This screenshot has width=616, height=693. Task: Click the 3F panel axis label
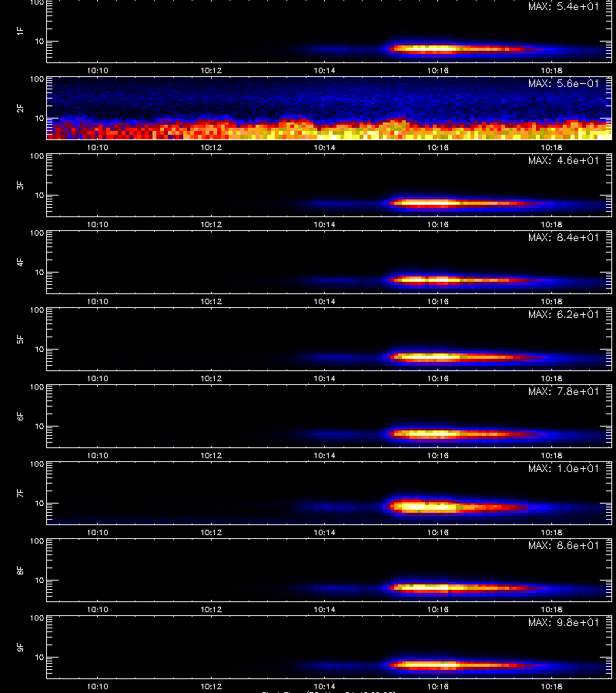(x=20, y=185)
